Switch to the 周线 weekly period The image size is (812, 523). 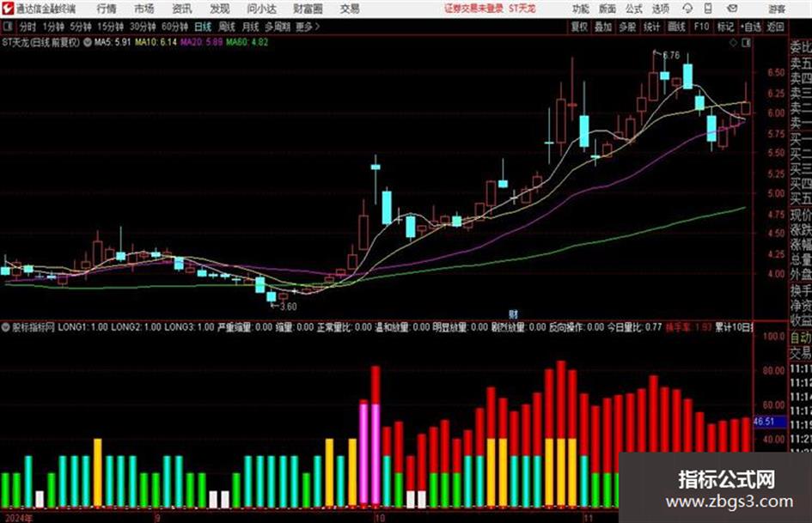pos(227,27)
